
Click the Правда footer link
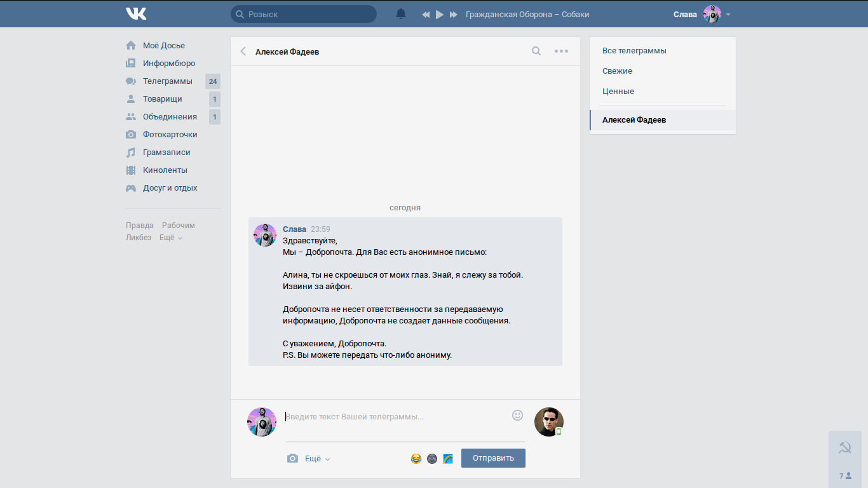[x=140, y=226]
